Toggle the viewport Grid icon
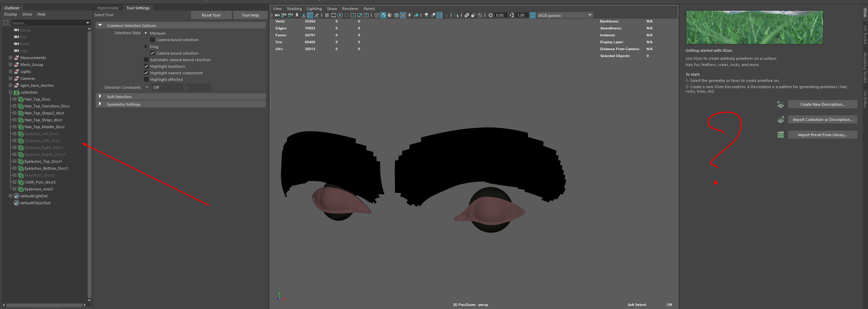The image size is (868, 309). click(327, 15)
